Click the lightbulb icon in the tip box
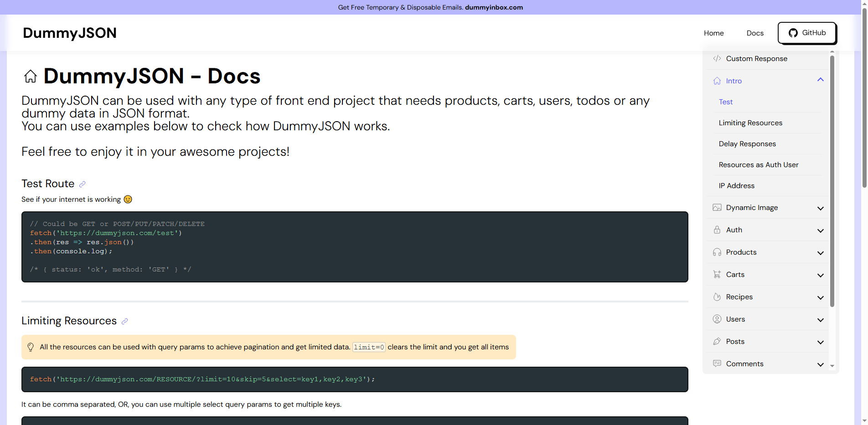Viewport: 868px width, 425px height. 31,347
